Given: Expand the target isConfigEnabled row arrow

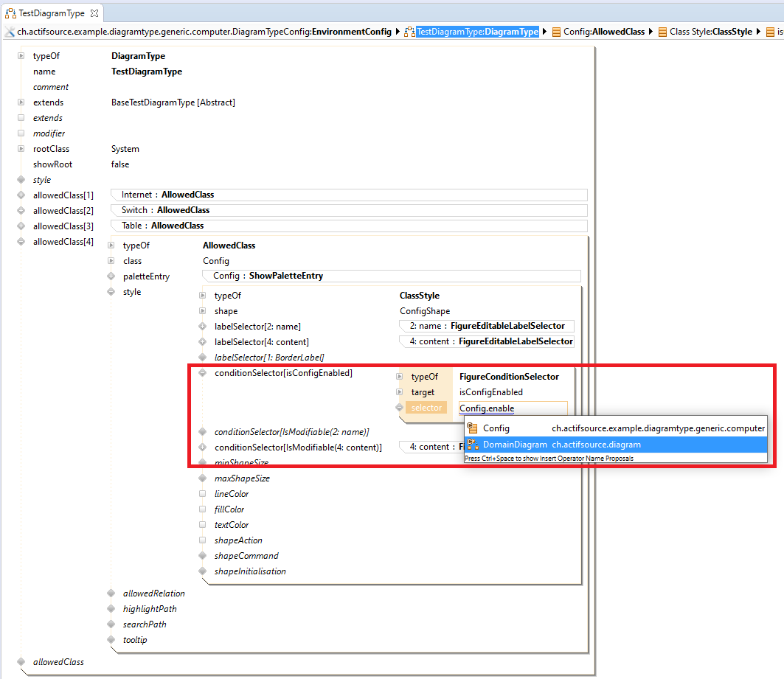Looking at the screenshot, I should (399, 392).
